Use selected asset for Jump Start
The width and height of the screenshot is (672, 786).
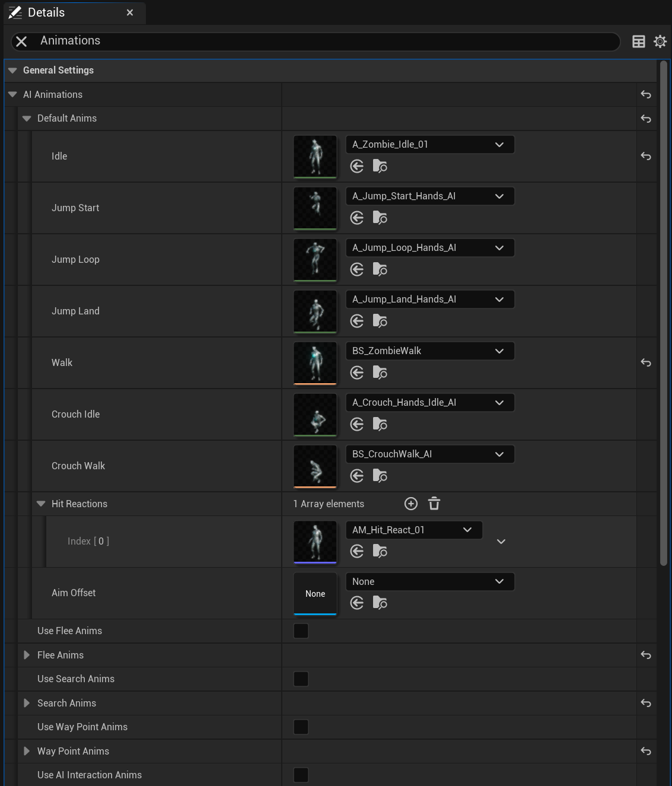click(x=357, y=218)
